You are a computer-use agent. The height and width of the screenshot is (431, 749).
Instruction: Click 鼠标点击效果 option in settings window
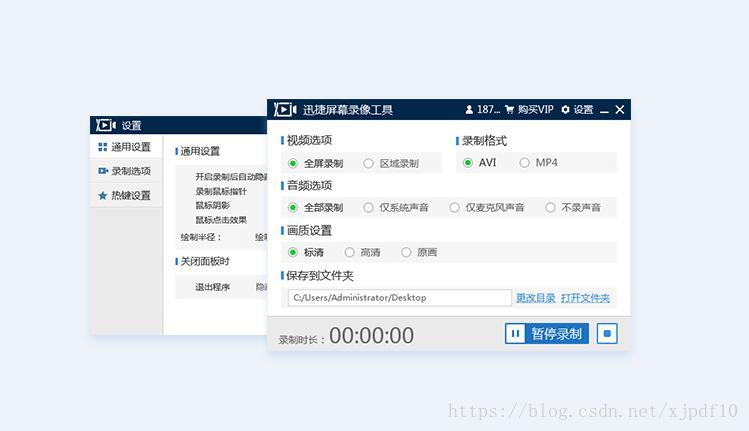(221, 220)
